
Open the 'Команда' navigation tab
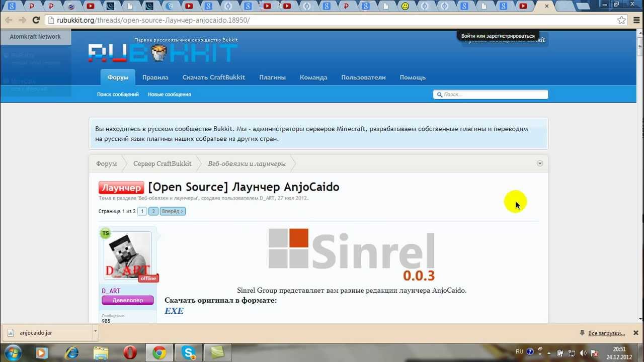click(x=313, y=77)
